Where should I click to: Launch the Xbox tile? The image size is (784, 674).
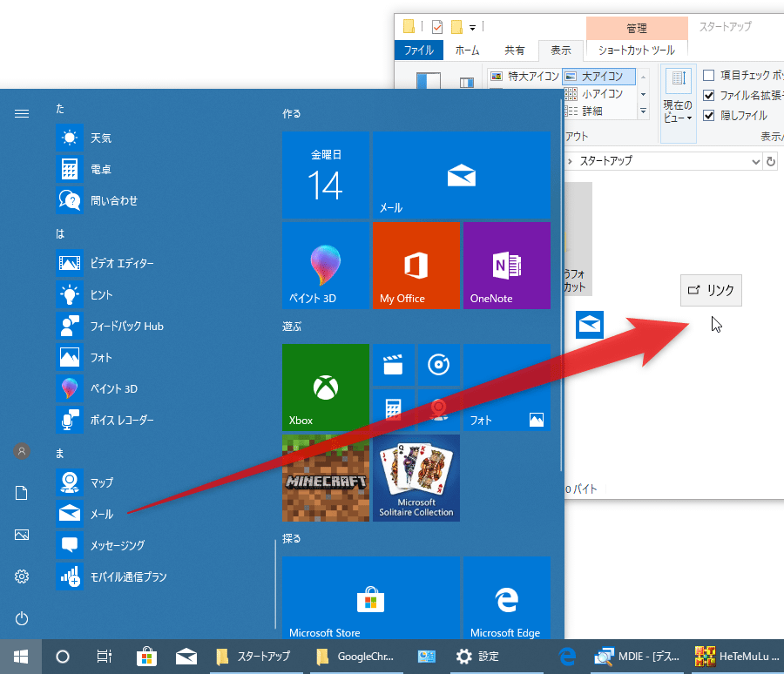pyautogui.click(x=326, y=388)
